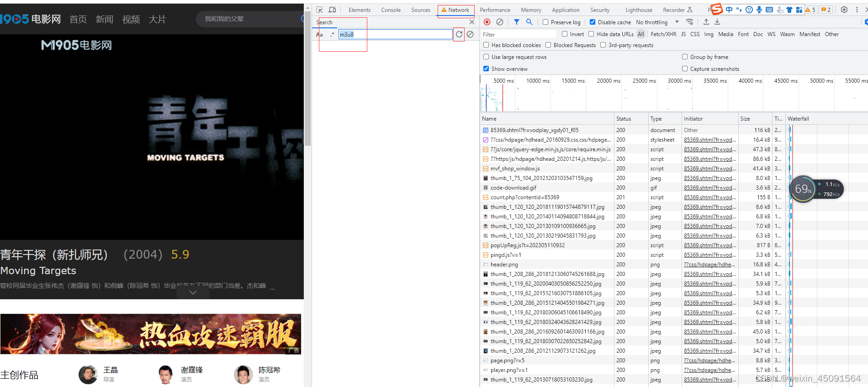Viewport: 868px width, 387px height.
Task: Uncheck the Show overview checkbox
Action: pyautogui.click(x=486, y=69)
